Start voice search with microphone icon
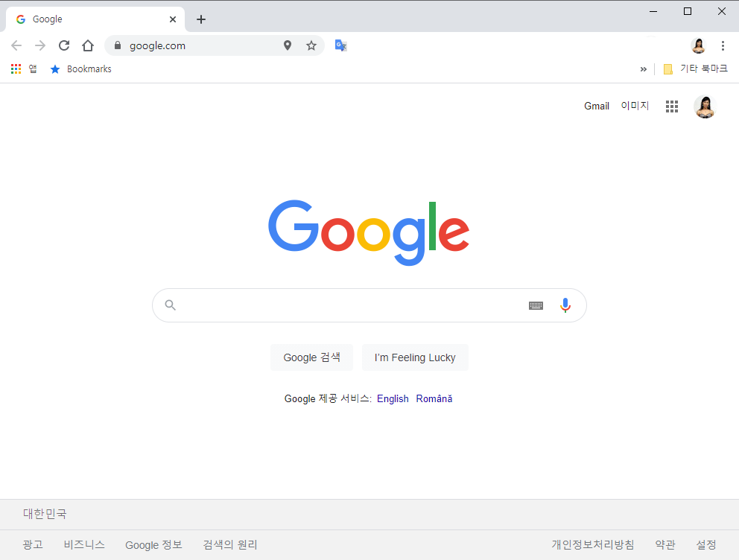 click(x=565, y=305)
